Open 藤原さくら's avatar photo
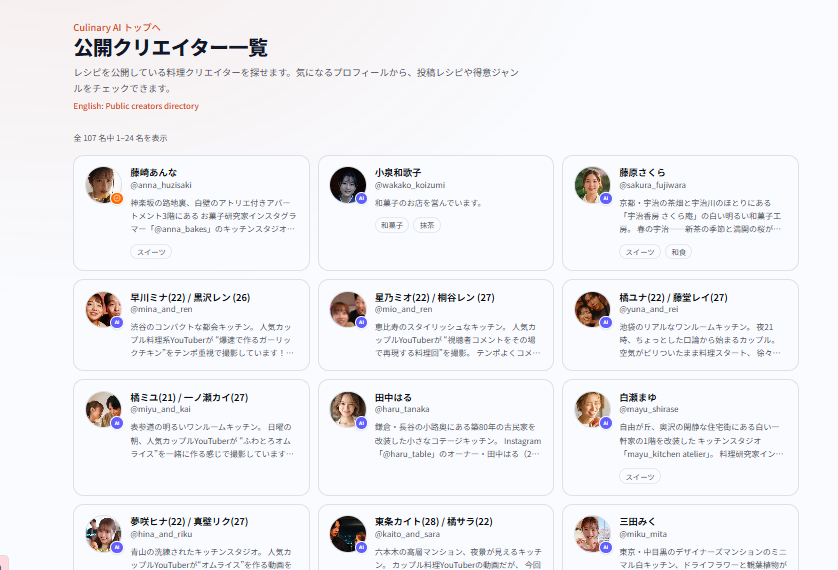Image resolution: width=838 pixels, height=570 pixels. pyautogui.click(x=592, y=185)
